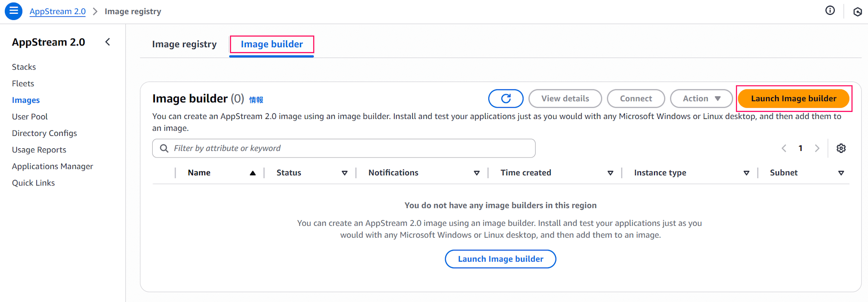This screenshot has width=868, height=302.
Task: Click the search magnifier icon
Action: [x=164, y=148]
